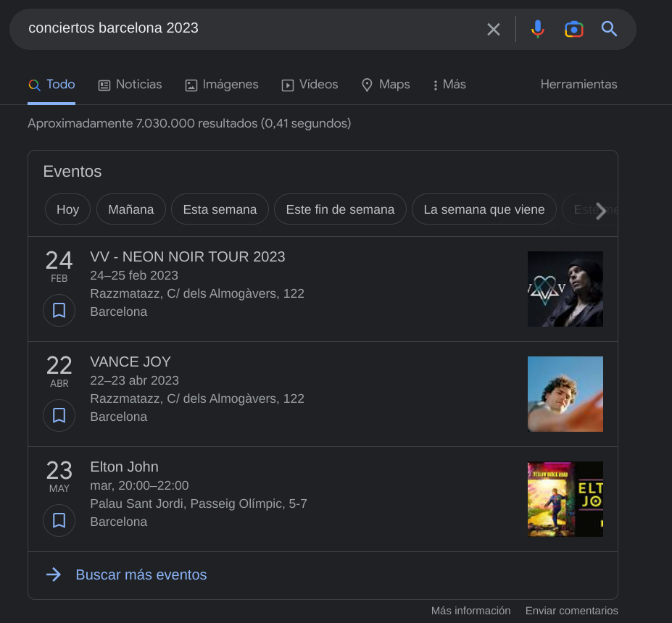Screen dimensions: 672x623
Task: Save the Vance Joy event bookmark
Action: (59, 415)
